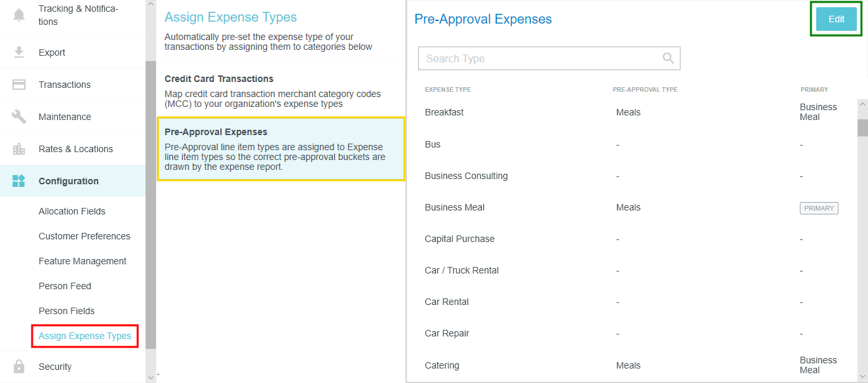Image resolution: width=868 pixels, height=383 pixels.
Task: Open Customer Preferences submenu item
Action: click(x=85, y=236)
